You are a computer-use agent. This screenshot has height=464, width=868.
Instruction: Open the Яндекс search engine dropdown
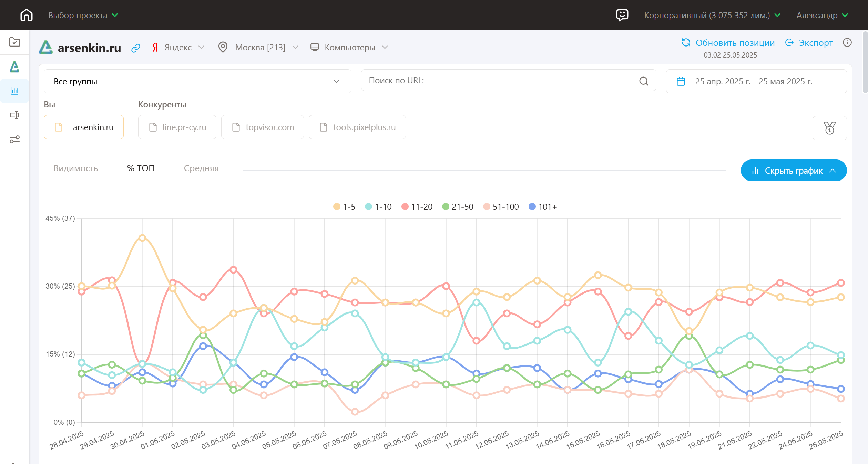pos(178,48)
